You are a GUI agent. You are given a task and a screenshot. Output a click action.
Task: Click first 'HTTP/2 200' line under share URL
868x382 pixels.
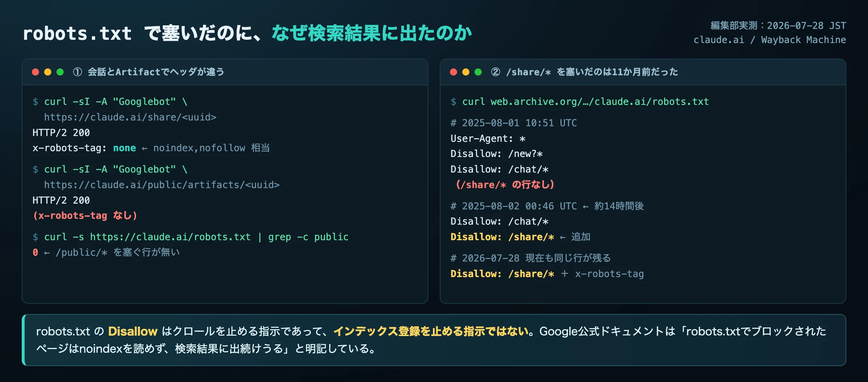[61, 133]
